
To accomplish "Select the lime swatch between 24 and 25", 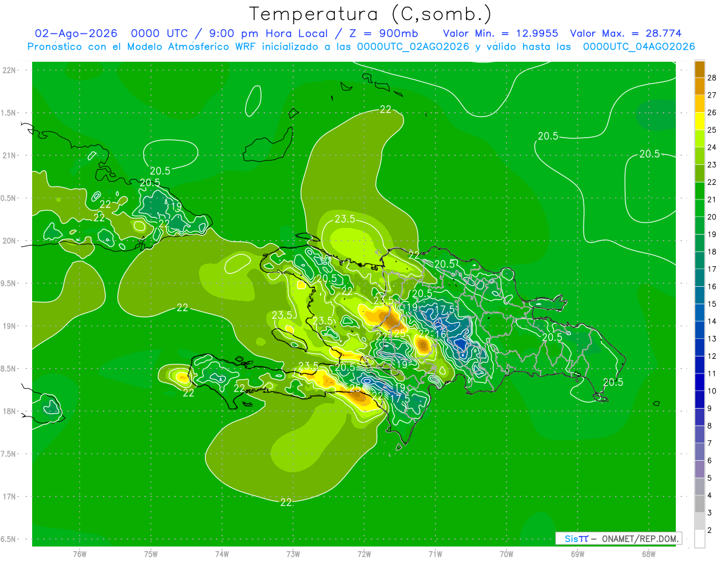I will coord(699,139).
